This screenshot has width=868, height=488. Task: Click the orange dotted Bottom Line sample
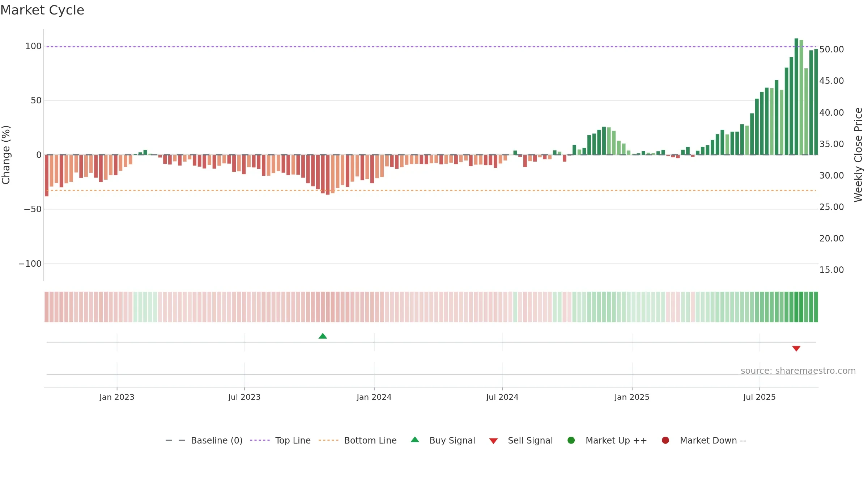[328, 440]
